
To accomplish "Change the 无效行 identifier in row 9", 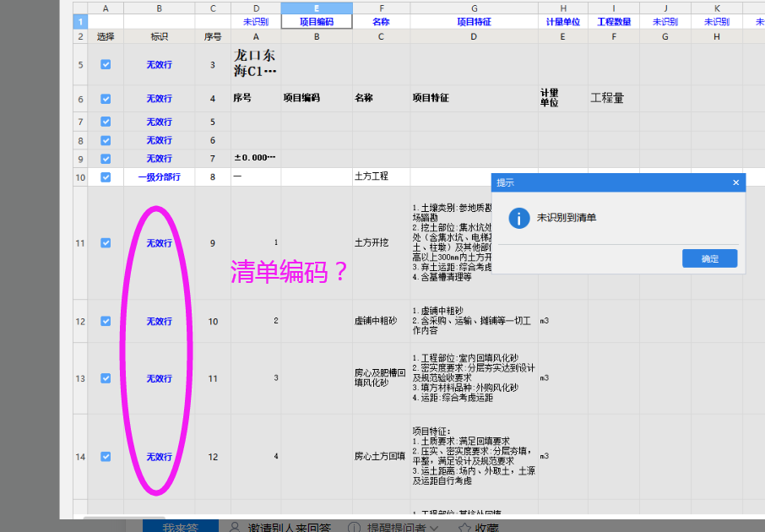I will 159,159.
